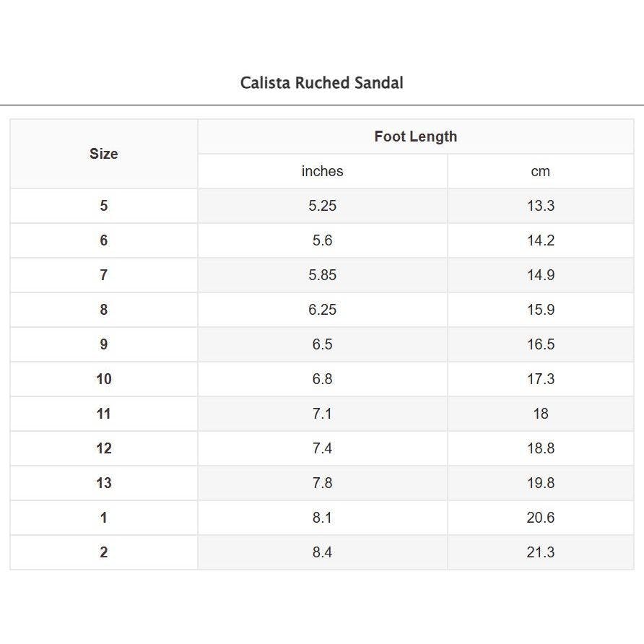This screenshot has height=644, width=644.
Task: Click the 18 cm cell
Action: (x=541, y=414)
